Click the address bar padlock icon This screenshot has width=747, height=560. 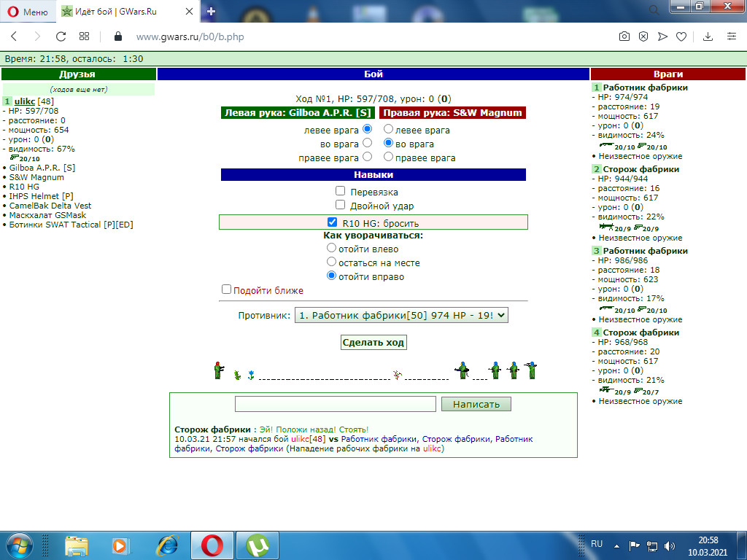click(x=118, y=36)
